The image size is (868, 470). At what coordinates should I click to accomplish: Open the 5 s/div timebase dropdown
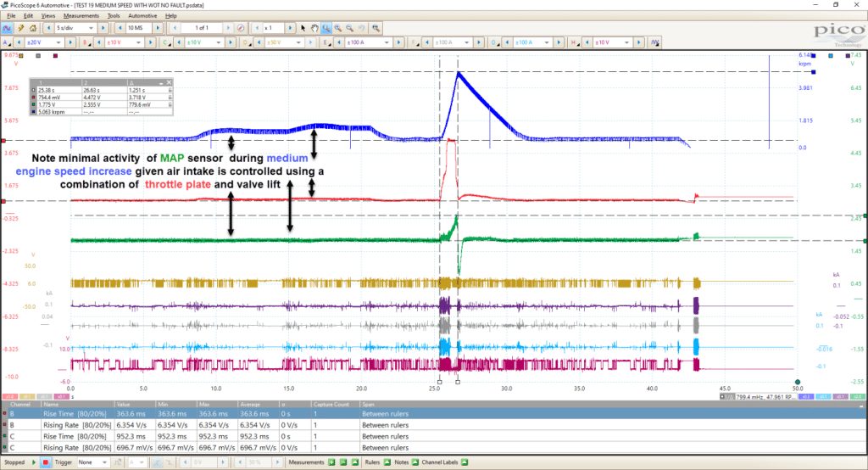[75, 28]
